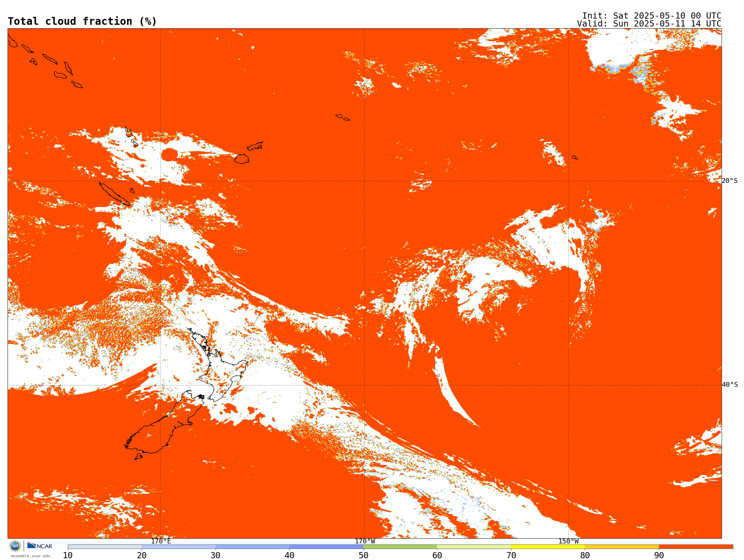The width and height of the screenshot is (744, 560).
Task: Click the 'Init: Sat 2025-05-10 00 UTC' text
Action: [x=652, y=16]
